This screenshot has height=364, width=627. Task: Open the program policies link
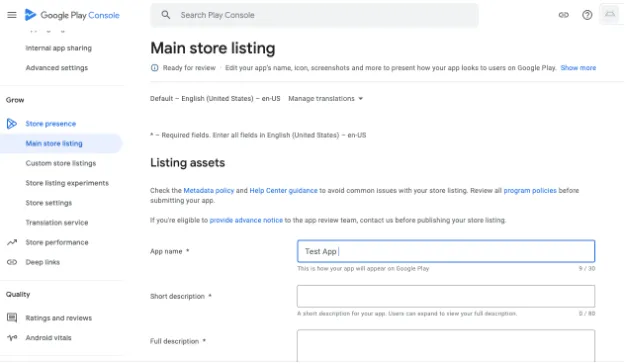[530, 190]
